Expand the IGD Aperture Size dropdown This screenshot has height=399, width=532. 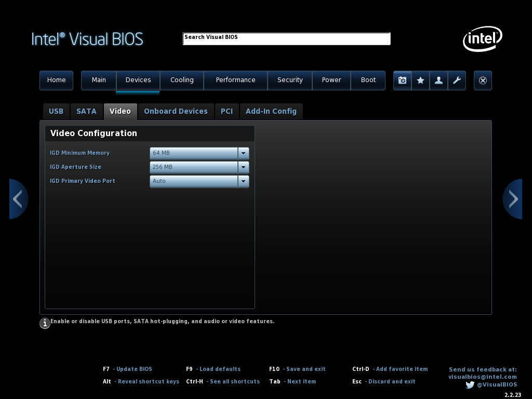243,167
